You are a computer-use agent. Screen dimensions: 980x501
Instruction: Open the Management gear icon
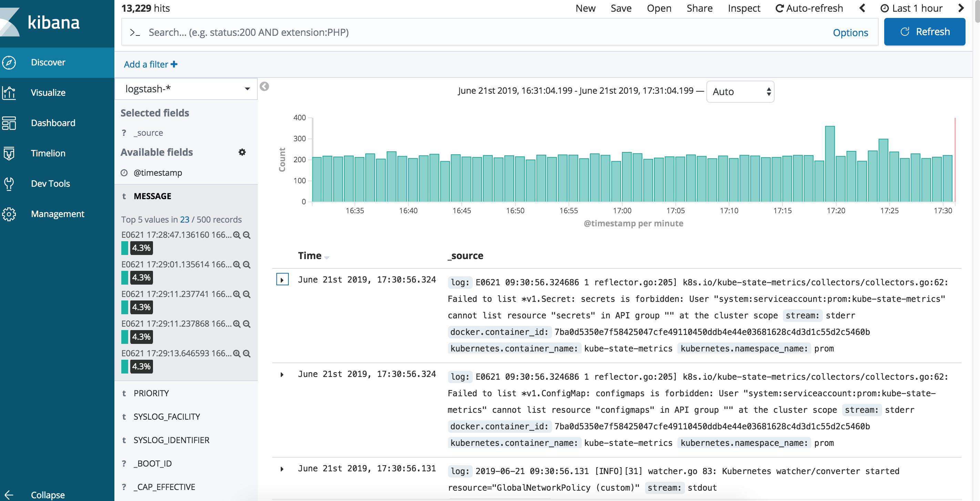(9, 214)
